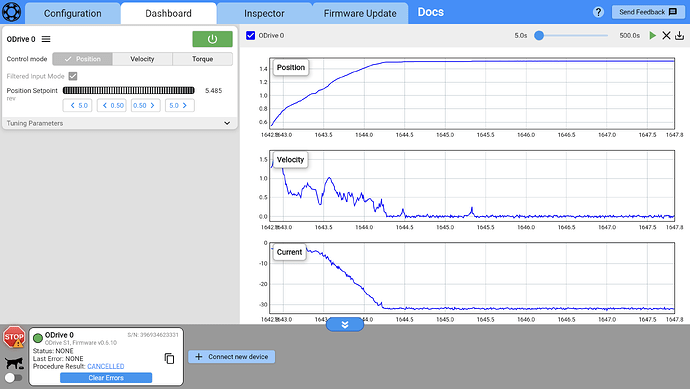Open the Docs link
The height and width of the screenshot is (389, 690).
430,12
